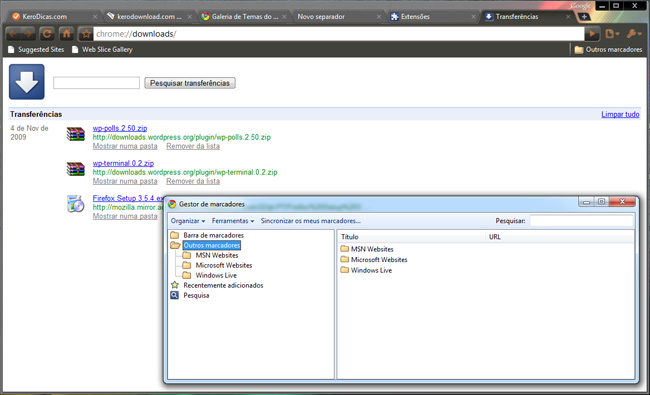Close the Transferências tab
650x395 pixels.
(x=568, y=17)
